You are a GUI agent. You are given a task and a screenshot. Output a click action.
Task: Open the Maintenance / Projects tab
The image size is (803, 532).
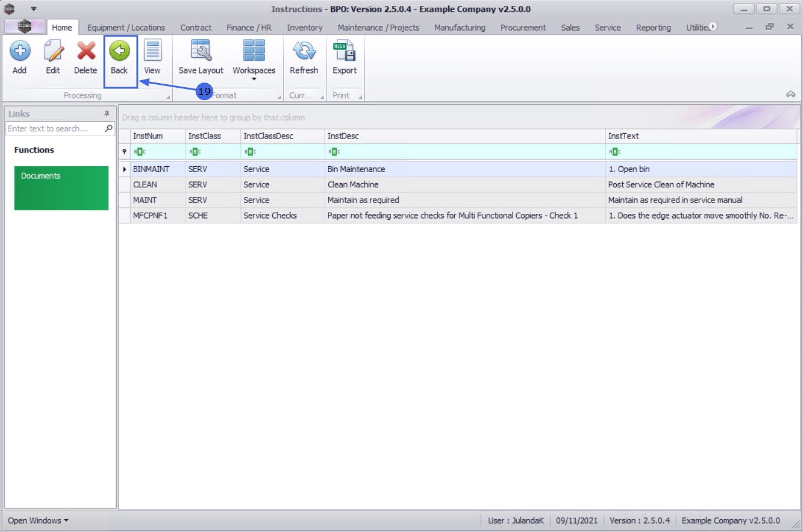pyautogui.click(x=378, y=28)
